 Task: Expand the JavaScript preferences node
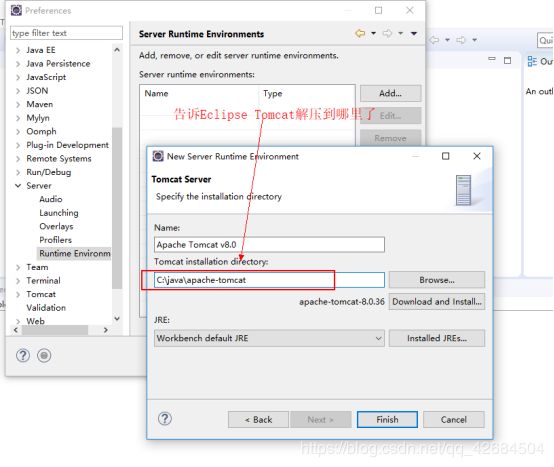pos(18,77)
